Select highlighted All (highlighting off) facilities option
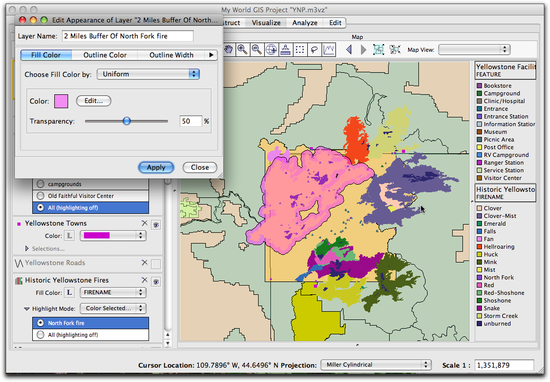550x382 pixels. click(90, 208)
